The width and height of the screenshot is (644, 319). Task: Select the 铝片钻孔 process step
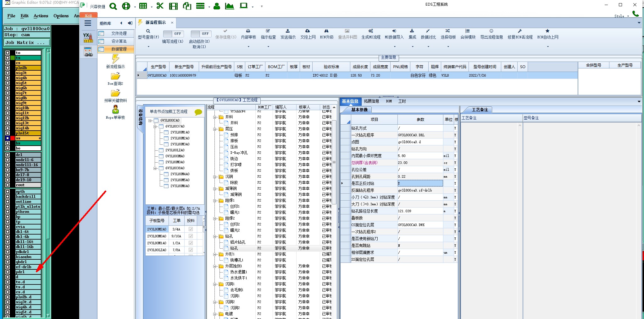tap(238, 242)
